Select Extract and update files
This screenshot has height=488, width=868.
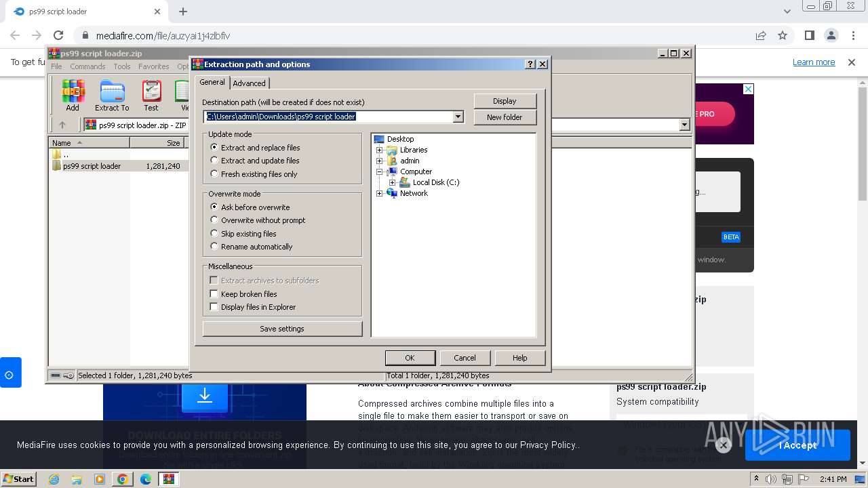214,161
